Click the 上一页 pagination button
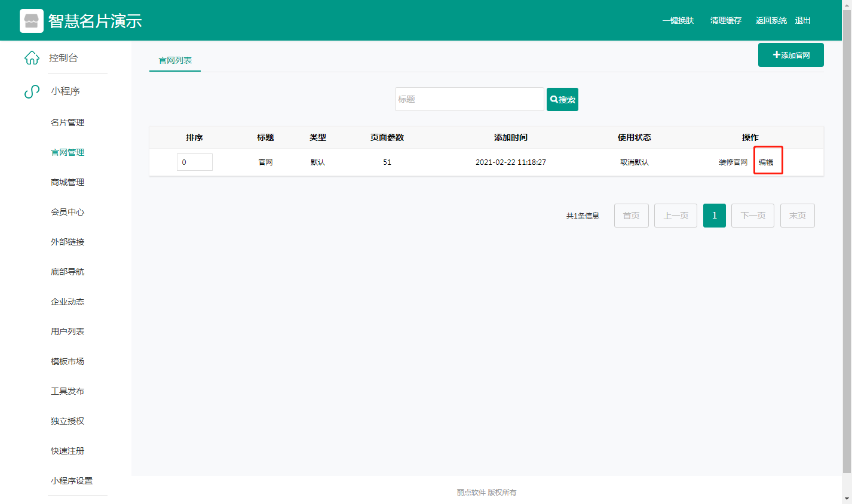The image size is (852, 504). tap(676, 216)
